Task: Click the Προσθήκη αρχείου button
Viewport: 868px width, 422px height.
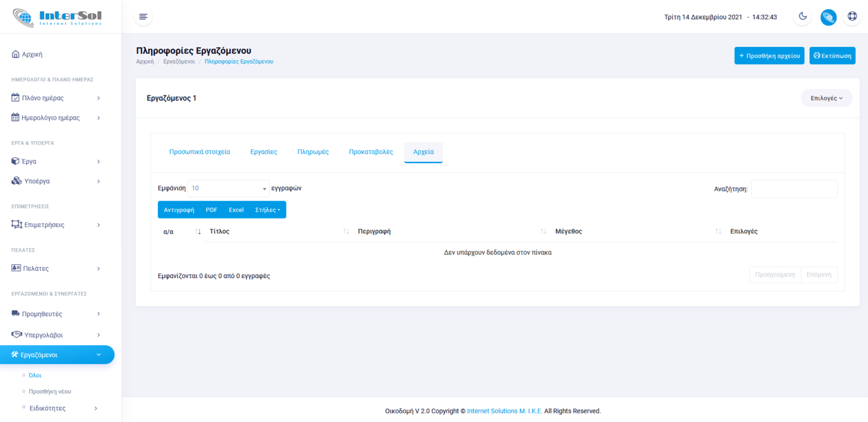Action: (x=769, y=56)
